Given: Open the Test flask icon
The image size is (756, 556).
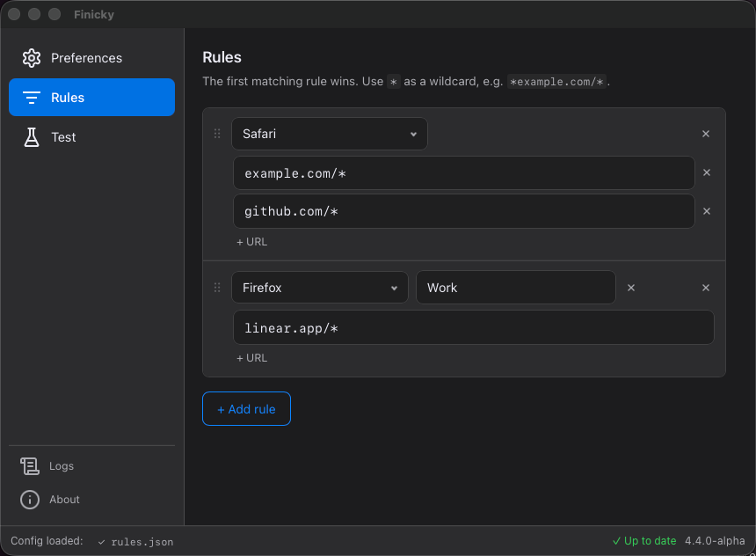Looking at the screenshot, I should click(32, 137).
